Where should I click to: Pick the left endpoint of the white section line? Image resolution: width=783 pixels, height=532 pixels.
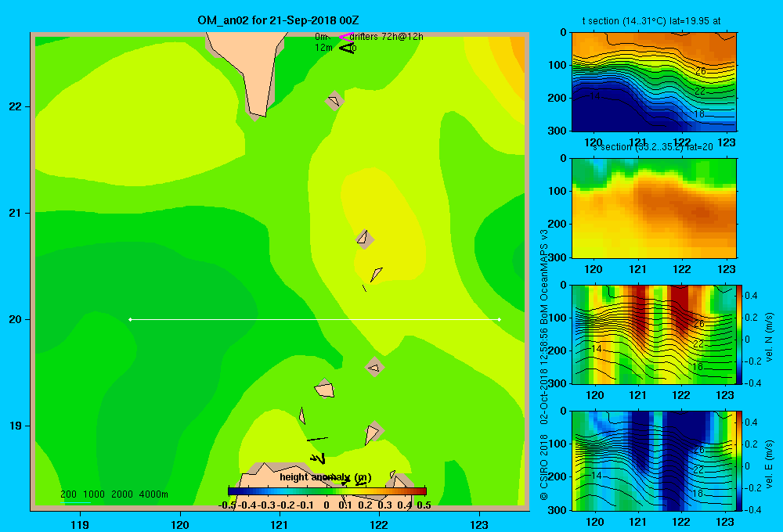130,319
